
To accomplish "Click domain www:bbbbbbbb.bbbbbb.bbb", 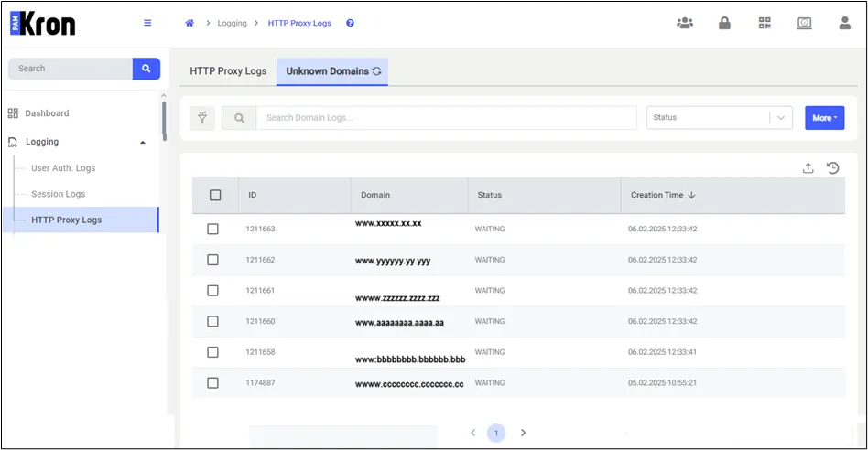I will click(x=410, y=359).
